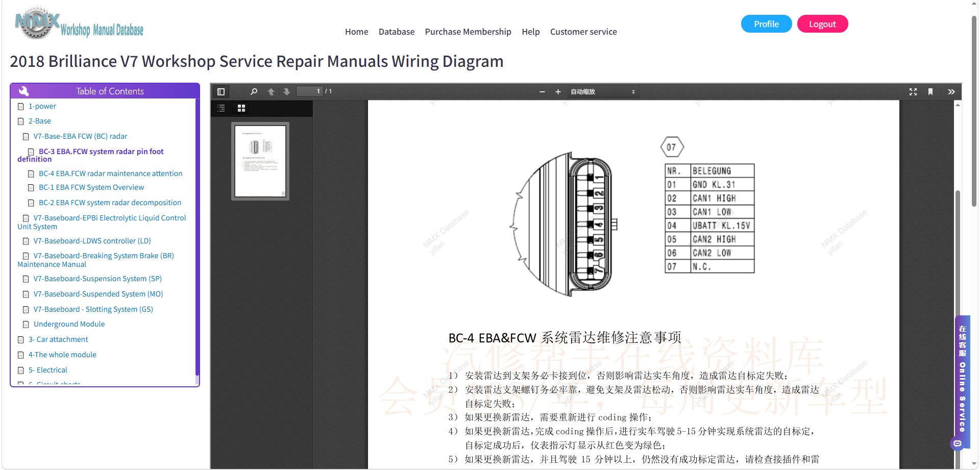Image resolution: width=980 pixels, height=470 pixels.
Task: Go to previous page arrow
Action: 271,92
